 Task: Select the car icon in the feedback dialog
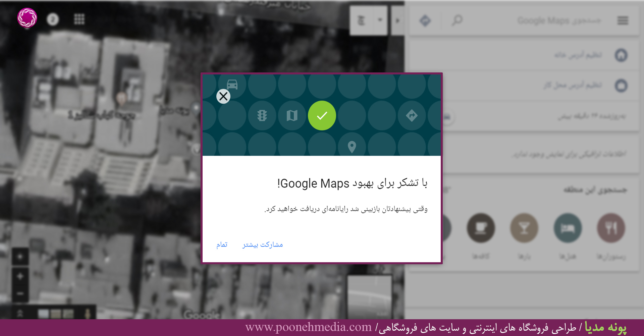232,85
